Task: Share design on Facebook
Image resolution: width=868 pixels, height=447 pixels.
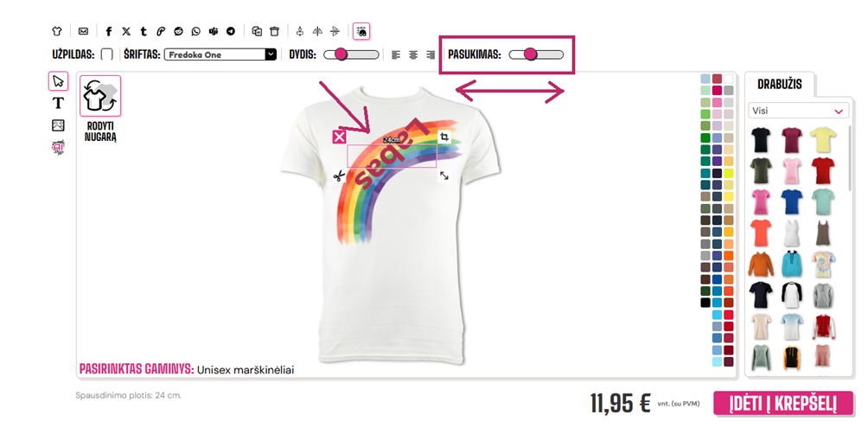Action: [x=109, y=32]
